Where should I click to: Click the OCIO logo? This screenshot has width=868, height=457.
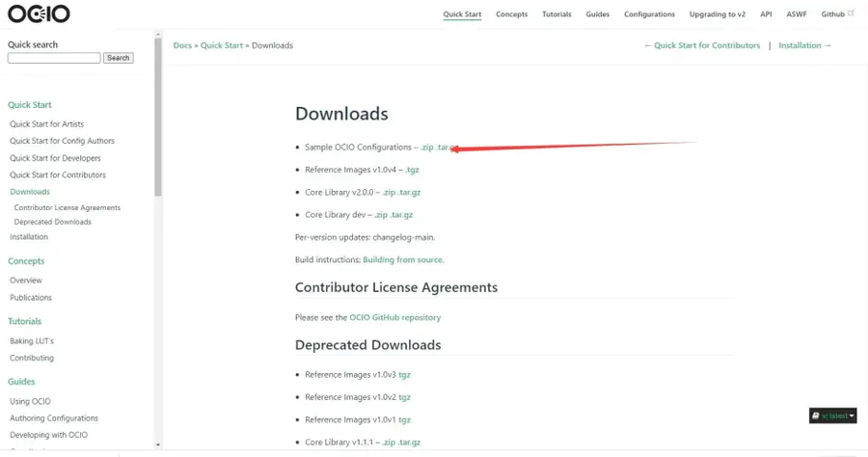click(39, 13)
